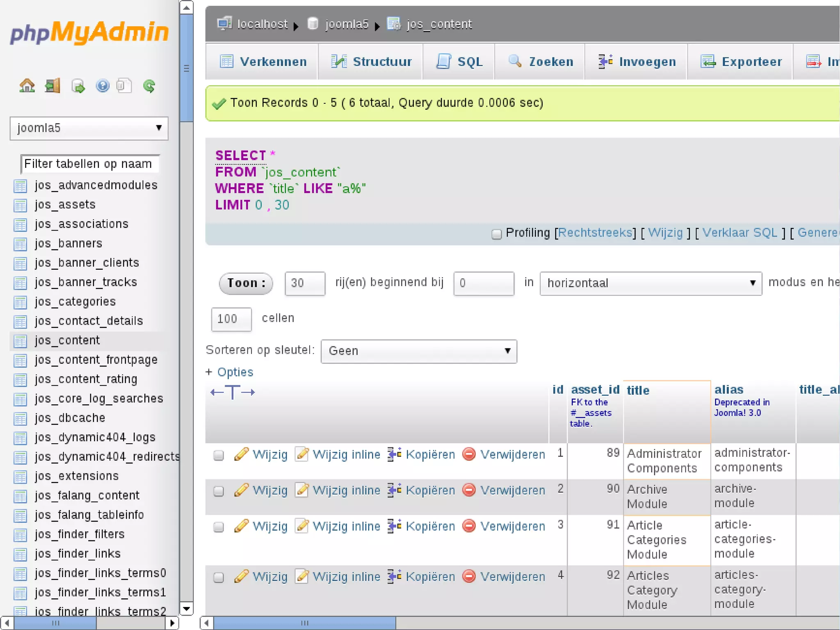Click the rows count field showing 30
The height and width of the screenshot is (630, 840).
click(x=305, y=283)
